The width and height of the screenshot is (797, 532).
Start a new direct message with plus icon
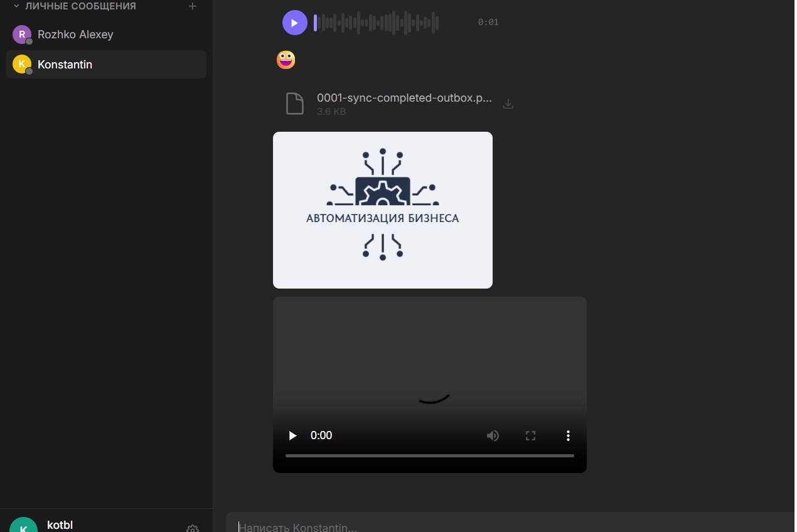193,6
